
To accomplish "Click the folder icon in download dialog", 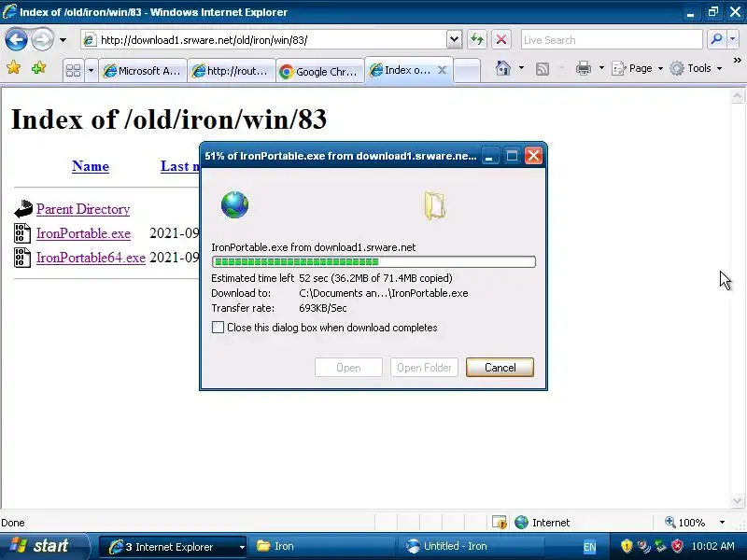I will (434, 205).
